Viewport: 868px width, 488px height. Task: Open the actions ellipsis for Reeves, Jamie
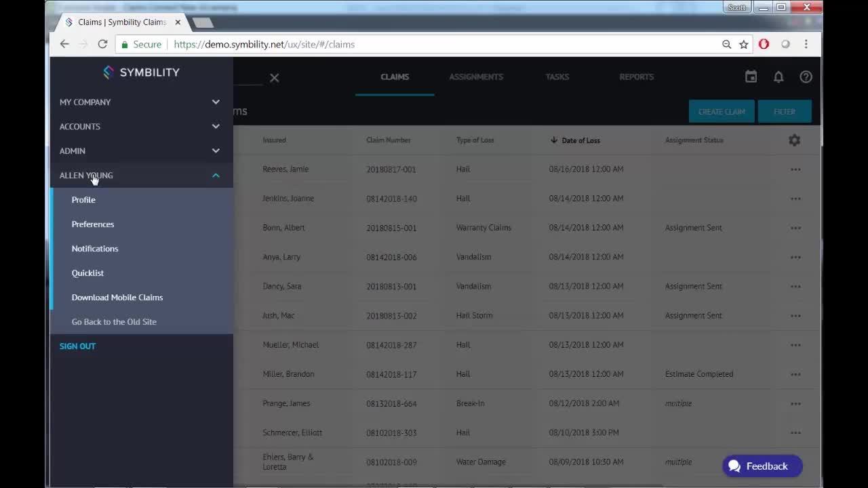[x=795, y=169]
